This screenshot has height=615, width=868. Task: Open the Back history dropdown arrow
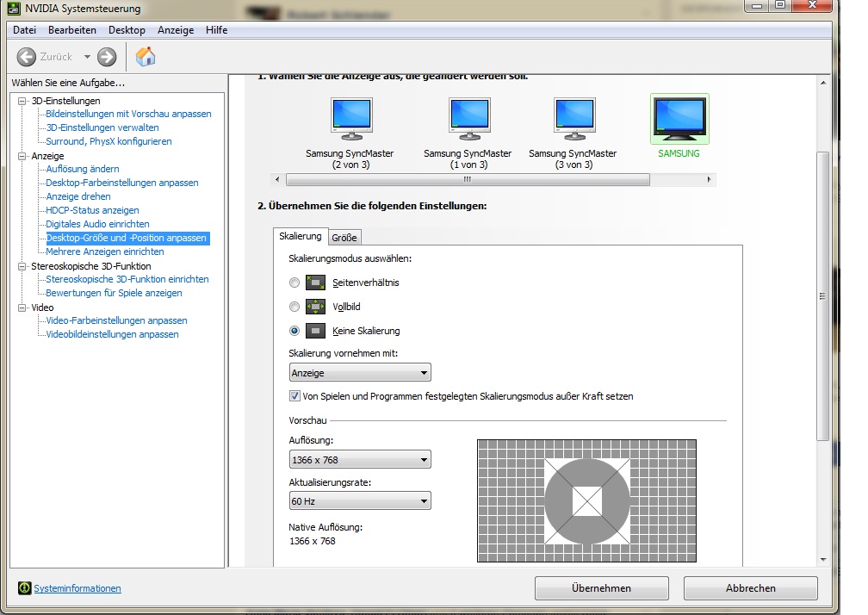coord(87,57)
